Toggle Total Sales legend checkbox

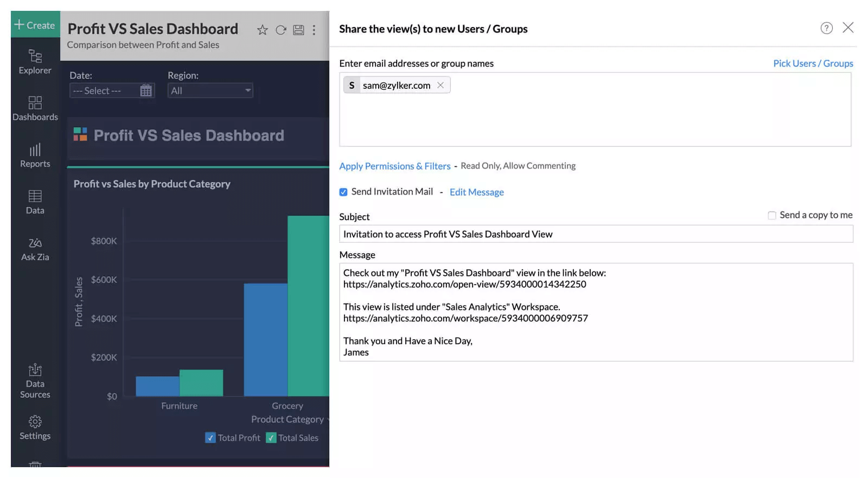coord(271,438)
